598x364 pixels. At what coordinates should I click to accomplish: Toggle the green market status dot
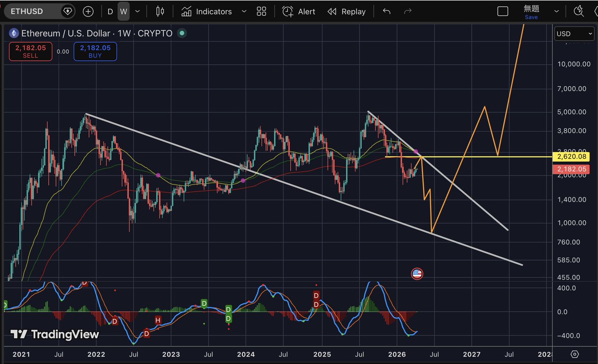tap(182, 33)
